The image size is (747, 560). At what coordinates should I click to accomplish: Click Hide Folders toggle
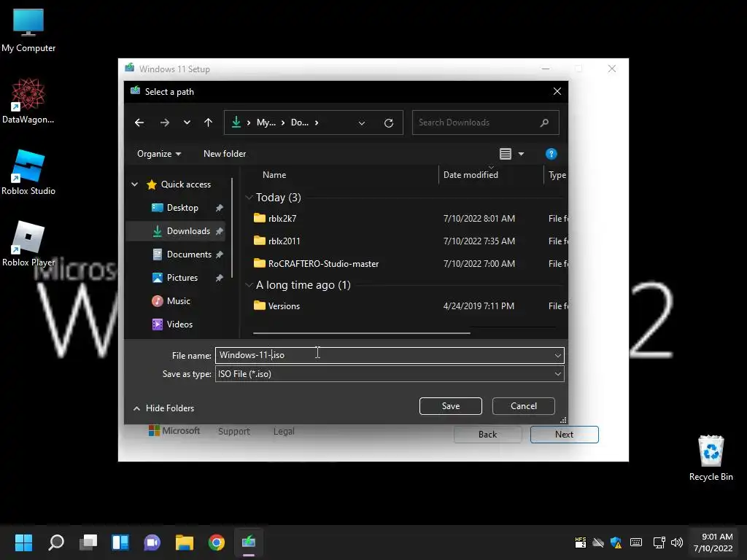tap(163, 408)
